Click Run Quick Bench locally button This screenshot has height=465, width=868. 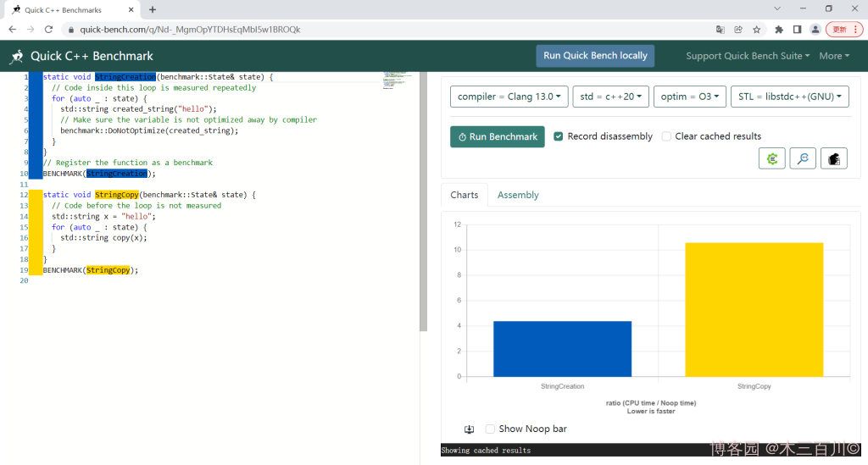point(595,56)
